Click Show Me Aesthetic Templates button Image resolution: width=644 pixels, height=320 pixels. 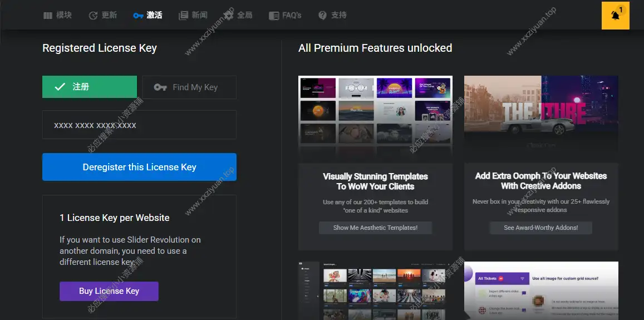(x=375, y=228)
